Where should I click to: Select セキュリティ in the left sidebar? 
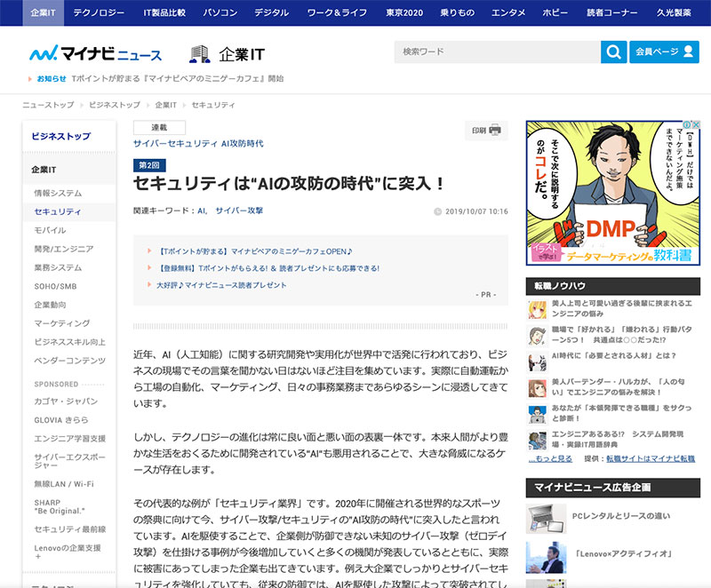pyautogui.click(x=58, y=211)
